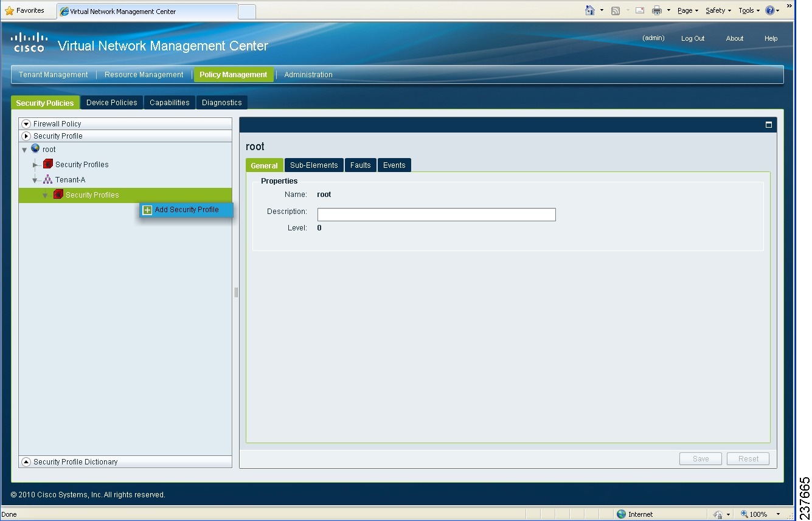Click the RSS feed icon in the toolbar
Viewport: 812px width, 521px height.
tap(616, 10)
